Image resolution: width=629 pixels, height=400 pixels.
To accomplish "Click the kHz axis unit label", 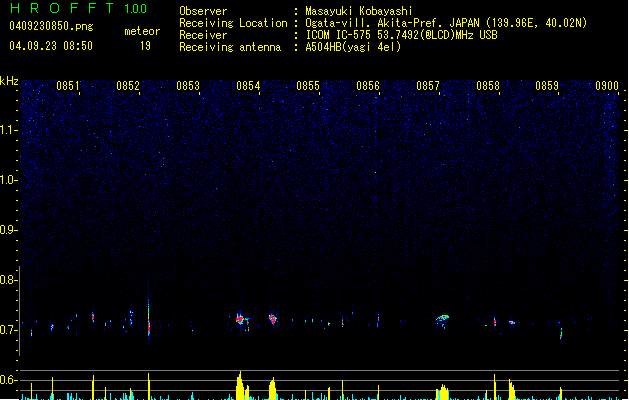I will [x=9, y=81].
